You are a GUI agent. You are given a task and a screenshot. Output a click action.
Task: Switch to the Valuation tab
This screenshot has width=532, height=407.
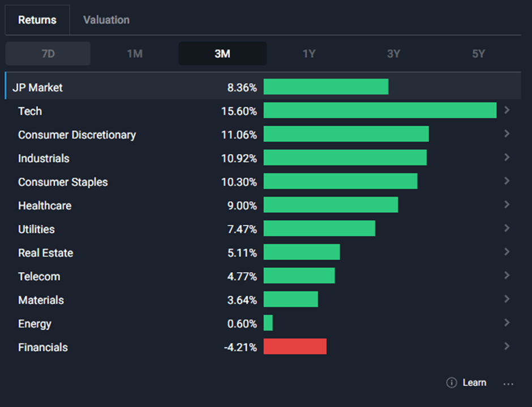point(106,20)
